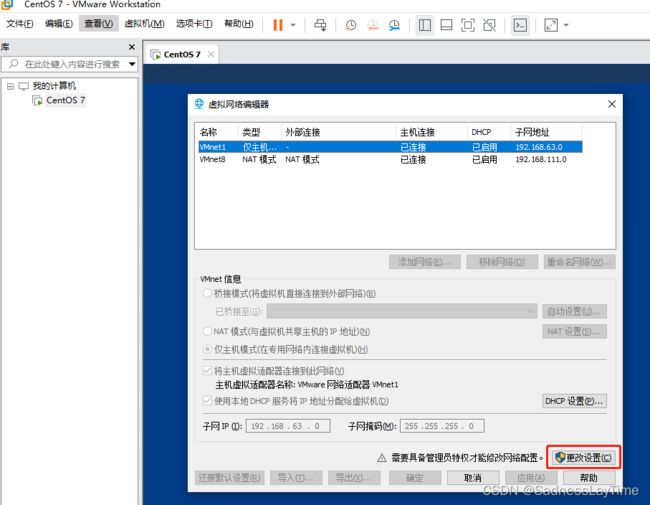Toggle 使用本地 DHCP 服务 checkbox
Screen dimensions: 650x505
pos(207,401)
